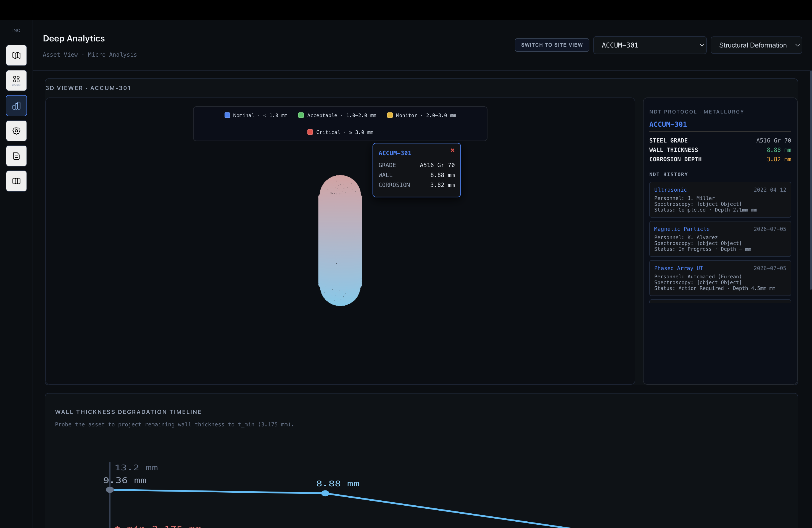Click the green Acceptable legend swatch
Viewport: 812px width, 528px height.
(x=301, y=115)
